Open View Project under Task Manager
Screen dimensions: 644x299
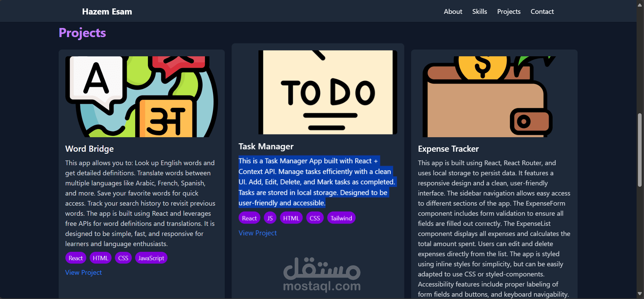pos(258,233)
